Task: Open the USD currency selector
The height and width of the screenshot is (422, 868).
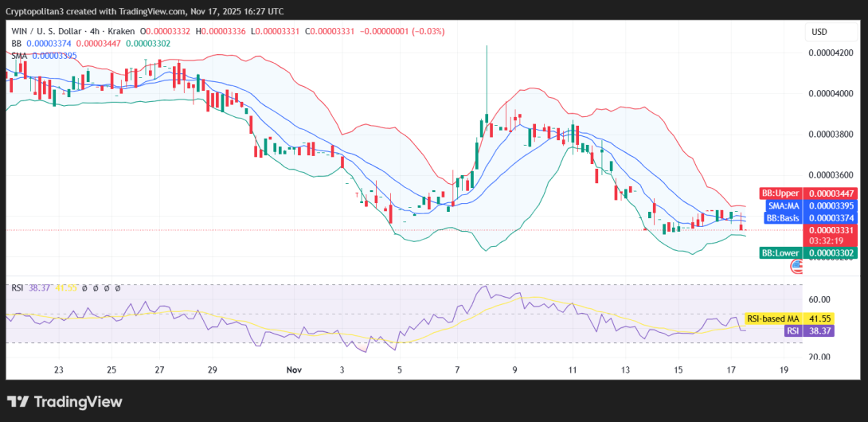Action: click(x=819, y=32)
